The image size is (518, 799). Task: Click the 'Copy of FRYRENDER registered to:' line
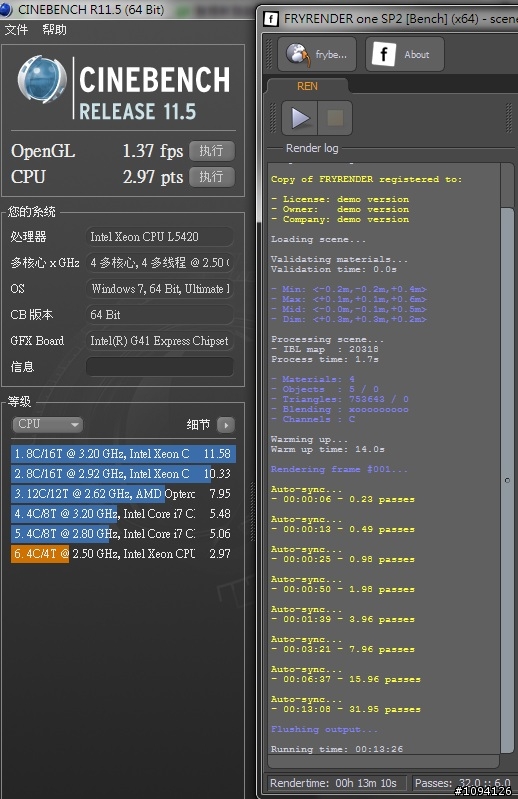pyautogui.click(x=366, y=179)
